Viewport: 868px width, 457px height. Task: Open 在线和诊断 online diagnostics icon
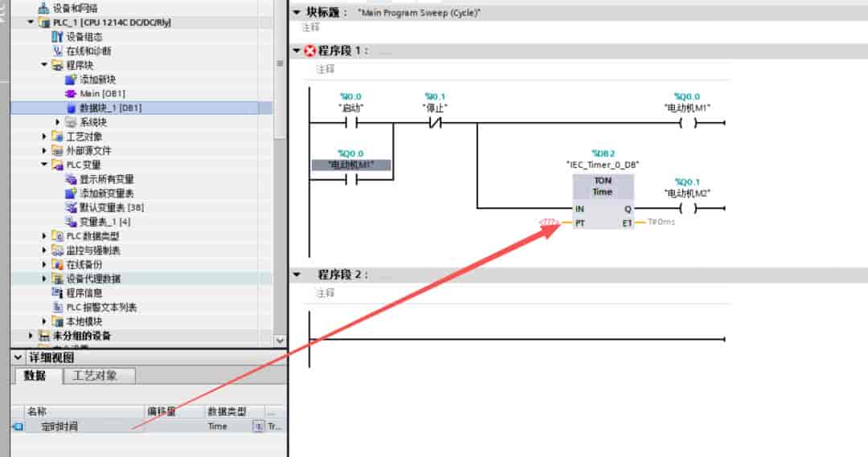[57, 51]
